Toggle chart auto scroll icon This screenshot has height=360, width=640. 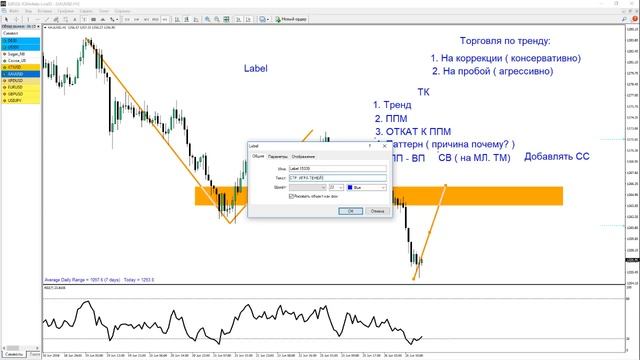[x=238, y=19]
